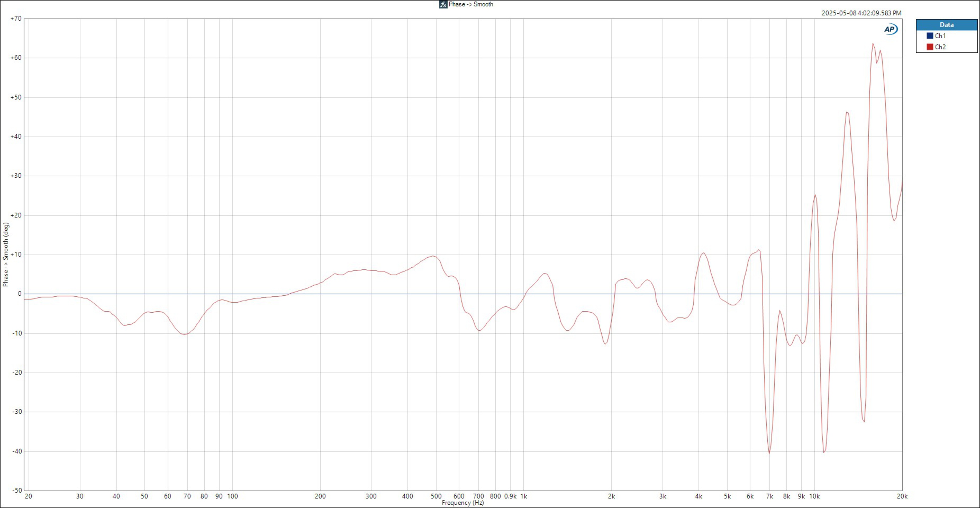Click the 20k label on the frequency axis
The width and height of the screenshot is (980, 508).
coord(902,496)
